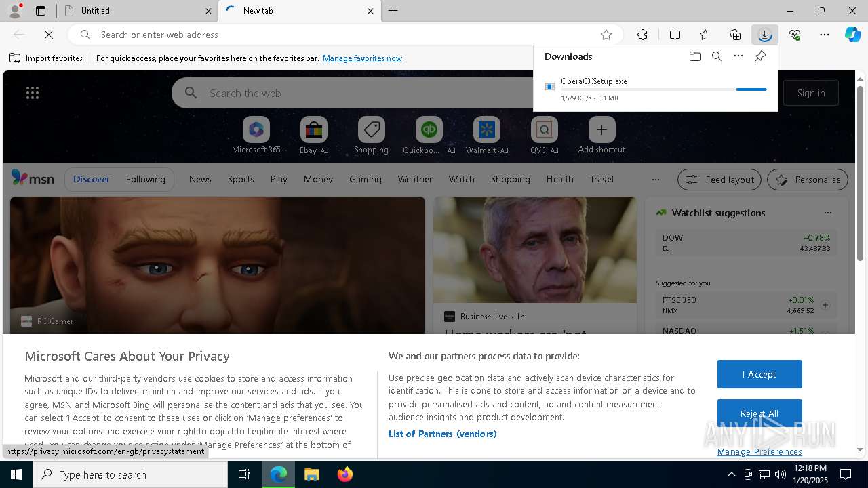Click the Personalise button
868x488 pixels.
click(808, 180)
